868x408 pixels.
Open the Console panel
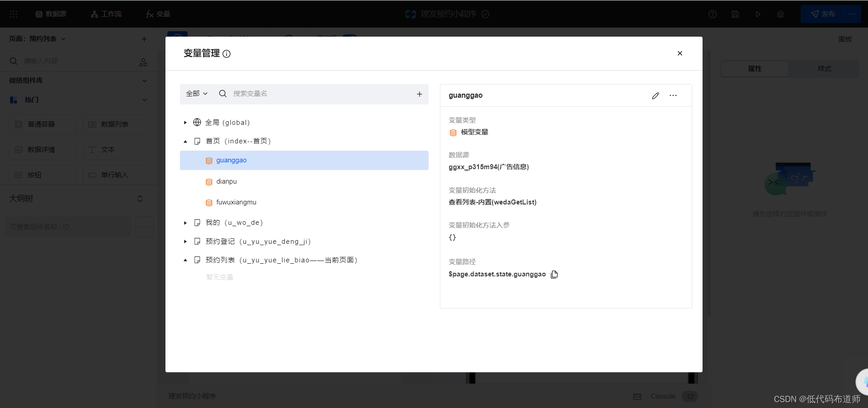pyautogui.click(x=663, y=396)
